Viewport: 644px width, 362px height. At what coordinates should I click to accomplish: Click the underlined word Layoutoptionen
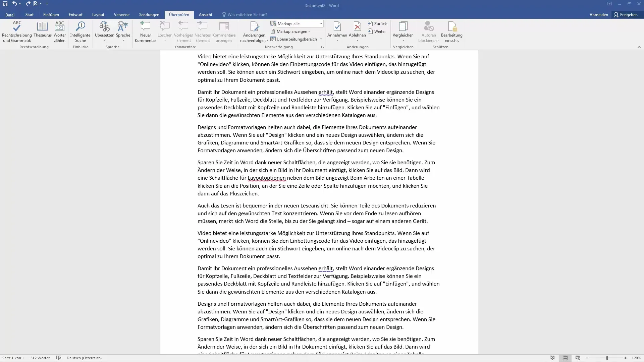(267, 178)
